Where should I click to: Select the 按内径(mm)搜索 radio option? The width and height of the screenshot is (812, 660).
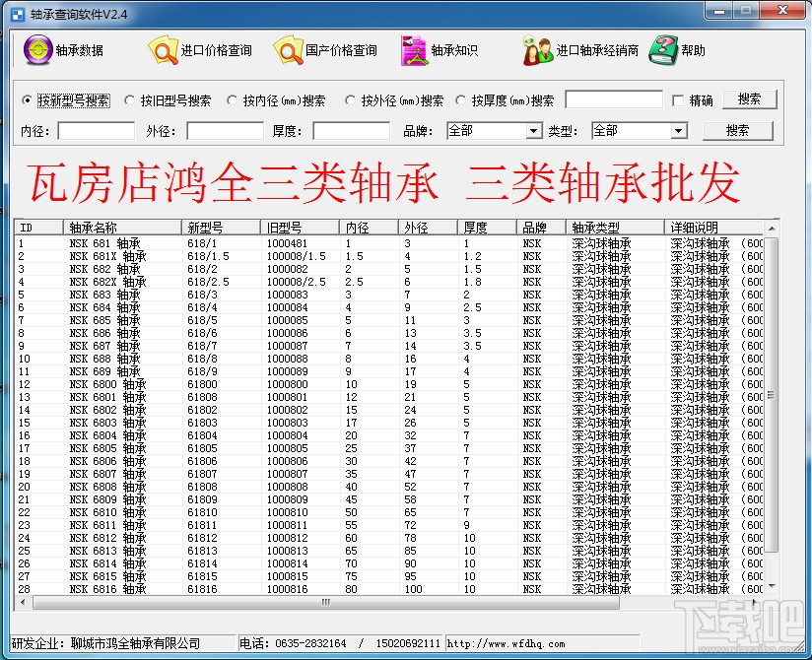232,100
